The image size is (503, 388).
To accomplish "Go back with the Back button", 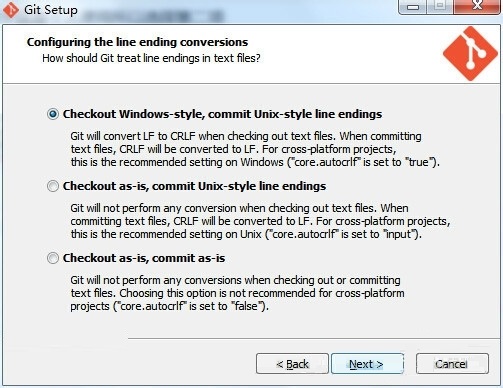I will (292, 364).
